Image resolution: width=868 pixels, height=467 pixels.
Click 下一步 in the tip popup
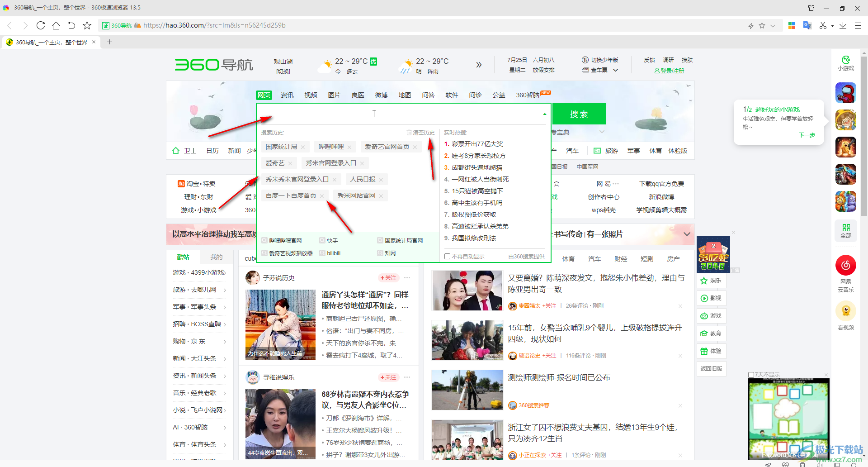click(x=807, y=135)
